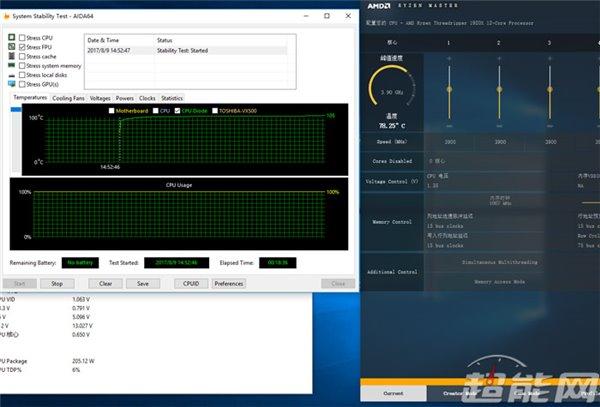Enable Stress local disks checkbox
This screenshot has width=600, height=407.
click(x=22, y=75)
